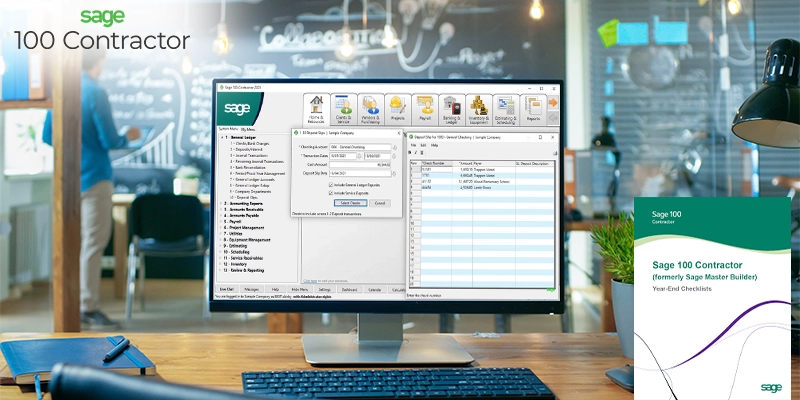Expand the 3 - Accounts Receivable node

pyautogui.click(x=221, y=210)
